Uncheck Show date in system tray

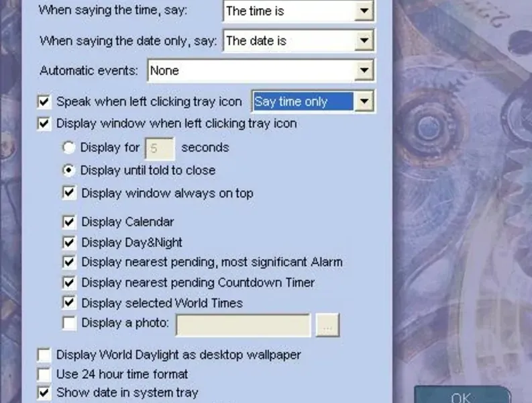click(44, 393)
